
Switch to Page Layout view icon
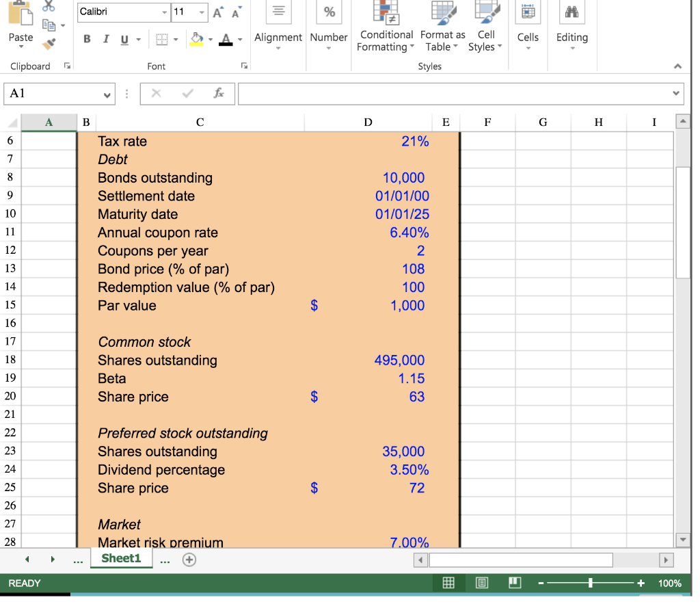(481, 583)
